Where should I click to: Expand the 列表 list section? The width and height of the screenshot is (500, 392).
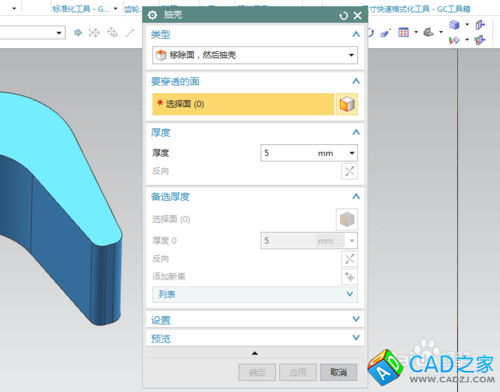coord(255,294)
